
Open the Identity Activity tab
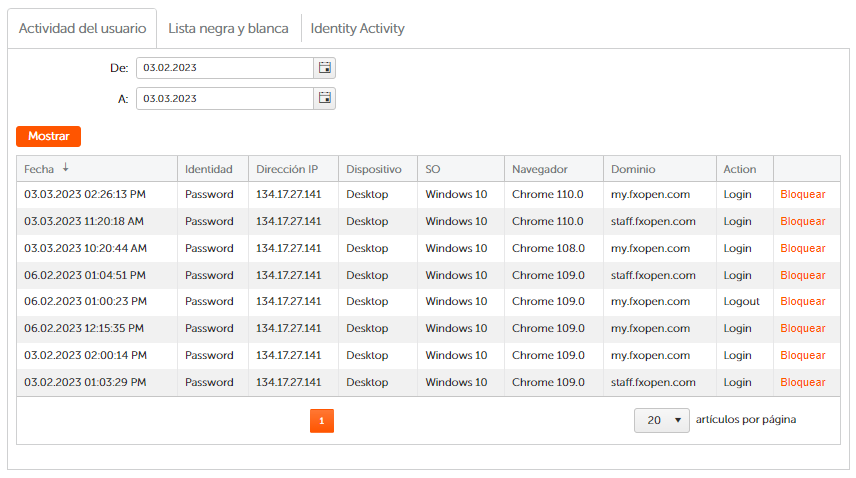coord(357,28)
